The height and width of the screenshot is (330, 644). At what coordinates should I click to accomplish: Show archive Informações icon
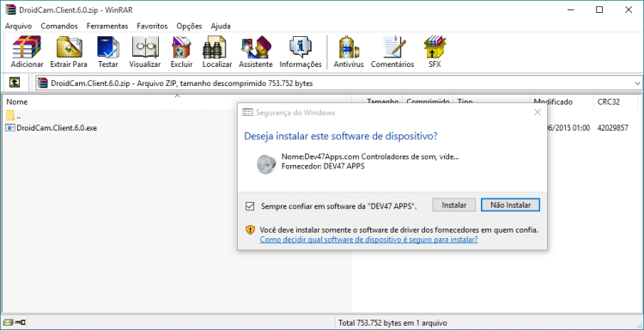pos(301,47)
